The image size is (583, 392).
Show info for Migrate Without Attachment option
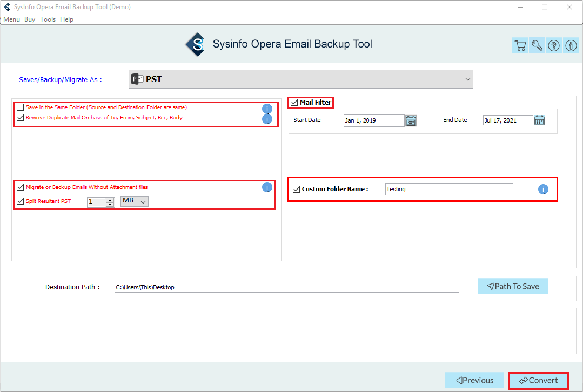pyautogui.click(x=267, y=187)
